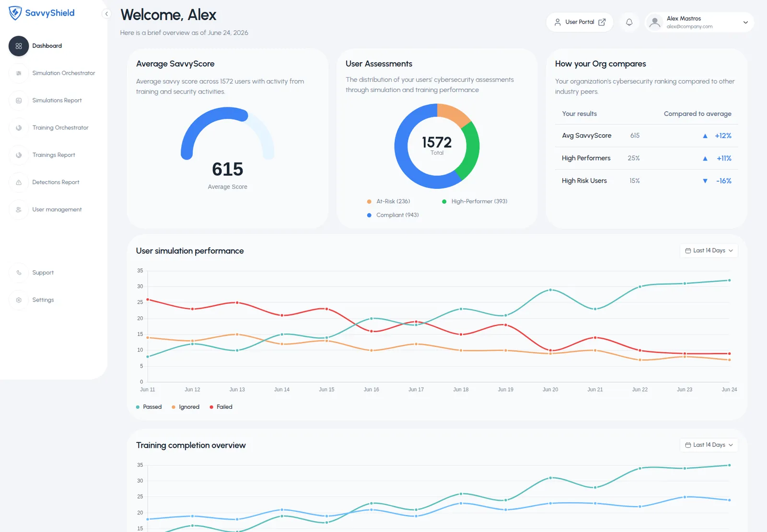Toggle the High-Performer (393) legend entry
Screen dimensions: 767x532
(475, 202)
